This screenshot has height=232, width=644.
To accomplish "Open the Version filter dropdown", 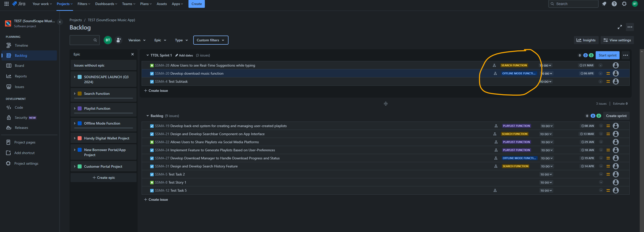I will (137, 40).
